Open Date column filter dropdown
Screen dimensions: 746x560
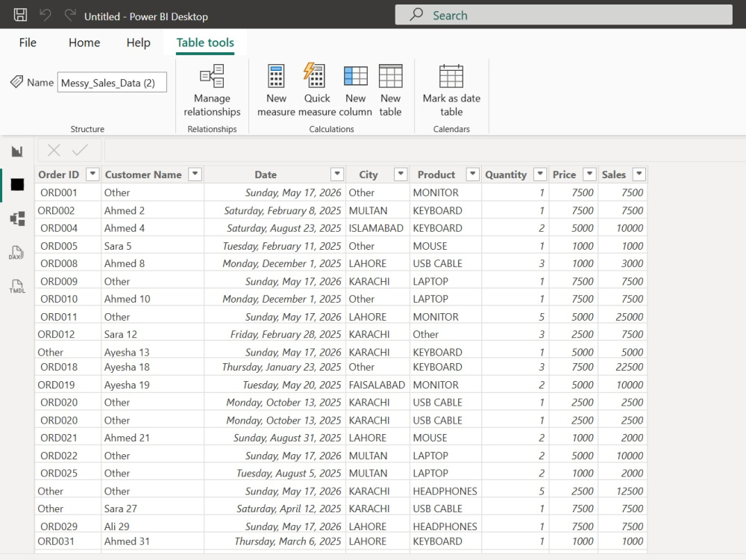[x=337, y=174]
